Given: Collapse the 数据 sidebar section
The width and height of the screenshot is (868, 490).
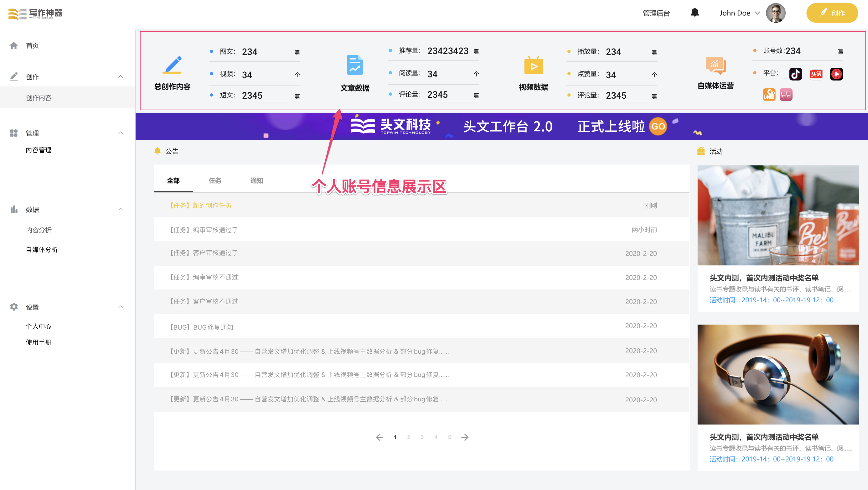Looking at the screenshot, I should (x=121, y=209).
